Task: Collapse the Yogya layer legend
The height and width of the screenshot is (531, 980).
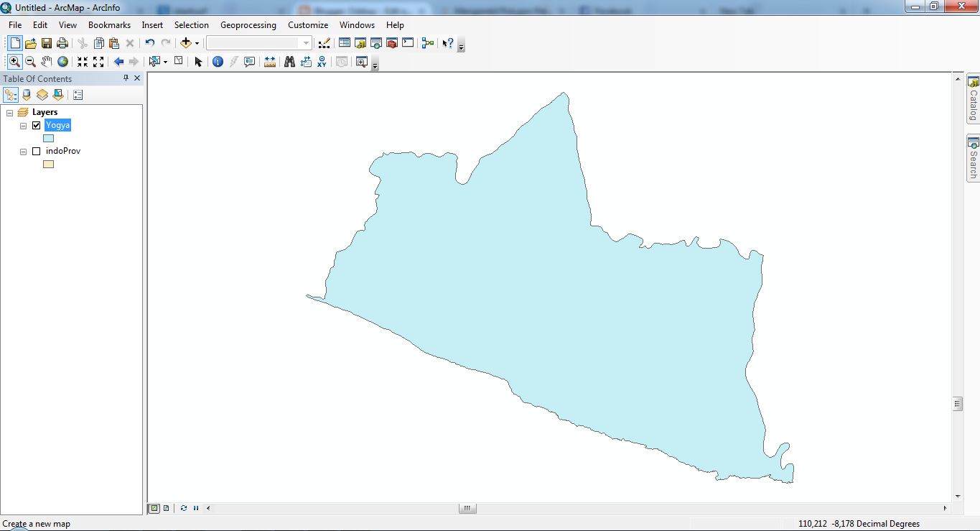Action: (23, 125)
